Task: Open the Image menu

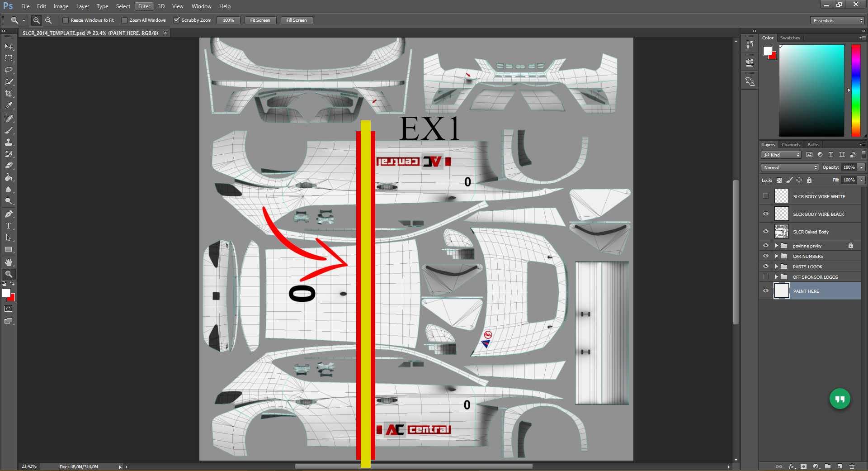Action: coord(61,6)
